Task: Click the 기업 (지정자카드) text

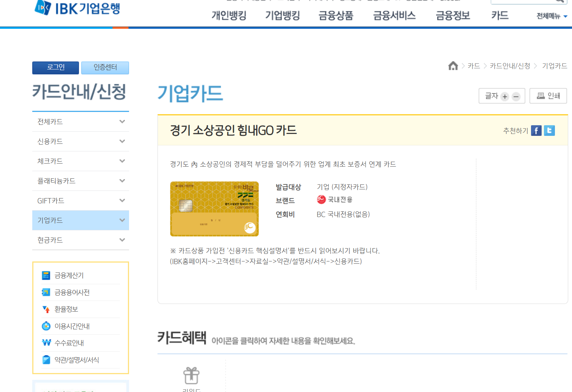Action: pyautogui.click(x=342, y=187)
